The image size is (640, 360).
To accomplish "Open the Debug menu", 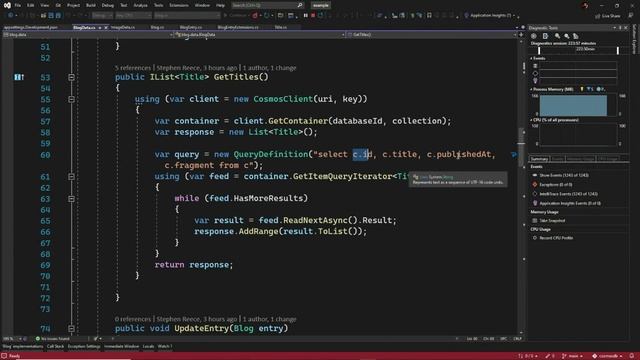I will [x=108, y=5].
